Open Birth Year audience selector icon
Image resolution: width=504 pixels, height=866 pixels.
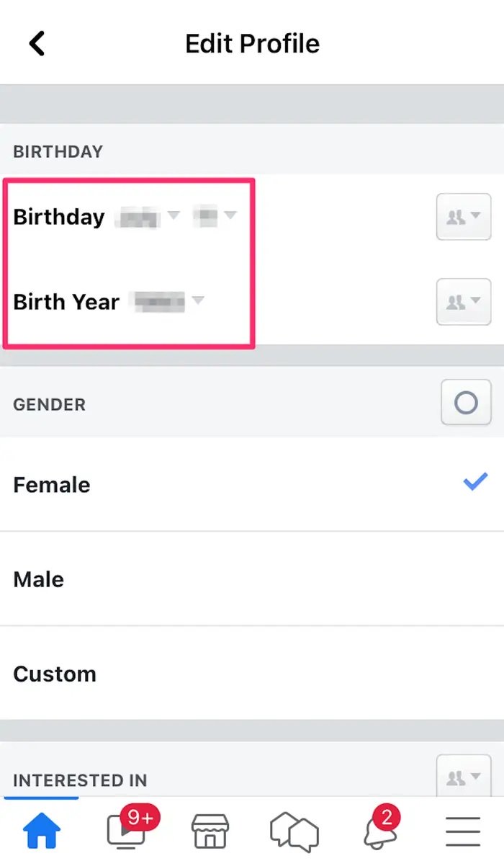pyautogui.click(x=464, y=302)
